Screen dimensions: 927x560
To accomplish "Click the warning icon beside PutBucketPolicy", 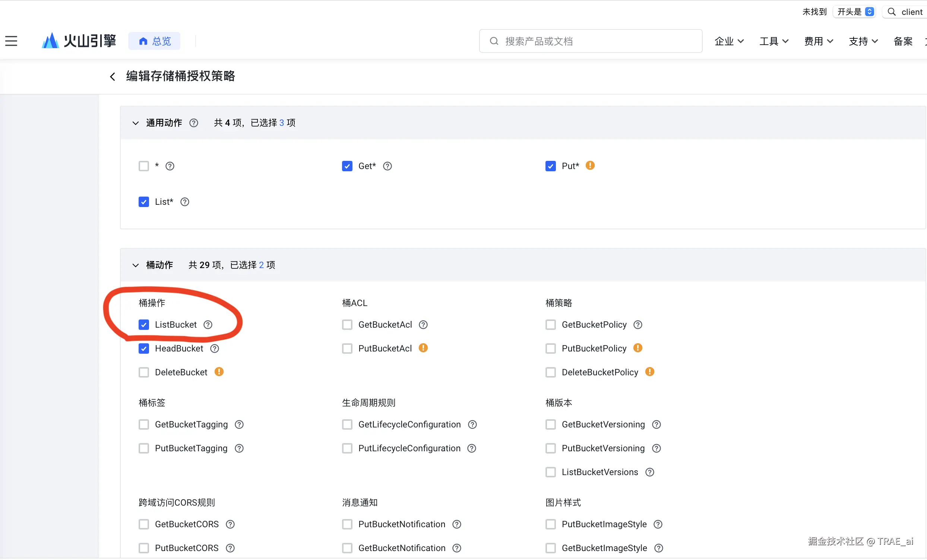I will point(638,348).
